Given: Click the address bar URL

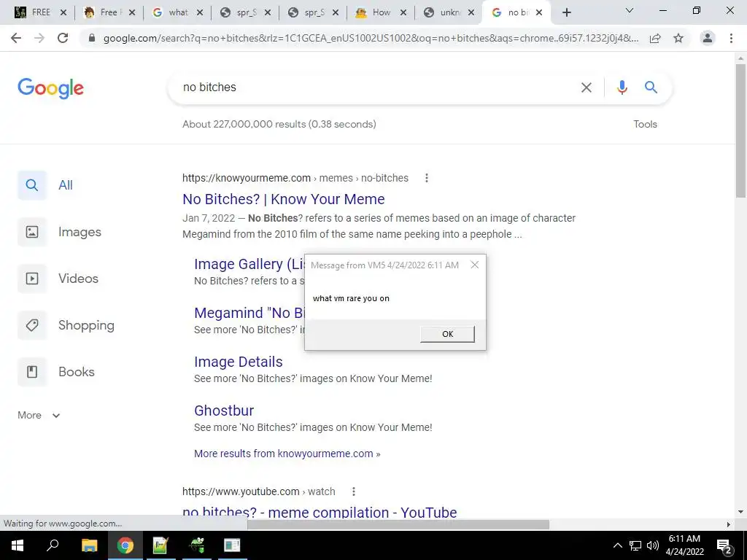Looking at the screenshot, I should point(371,38).
